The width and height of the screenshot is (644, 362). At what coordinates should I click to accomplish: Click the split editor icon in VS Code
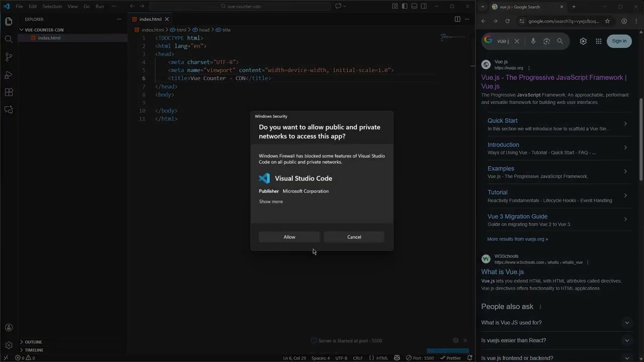(x=457, y=19)
